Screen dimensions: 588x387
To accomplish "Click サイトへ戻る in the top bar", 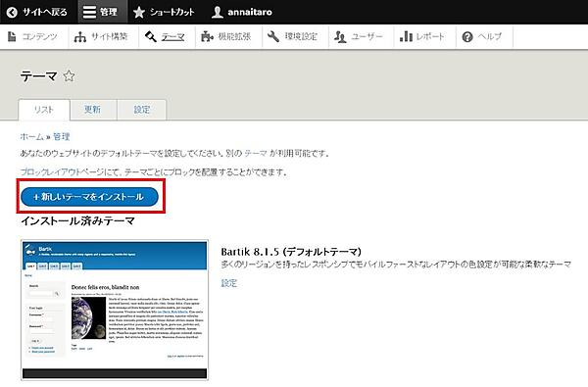I will tap(44, 12).
